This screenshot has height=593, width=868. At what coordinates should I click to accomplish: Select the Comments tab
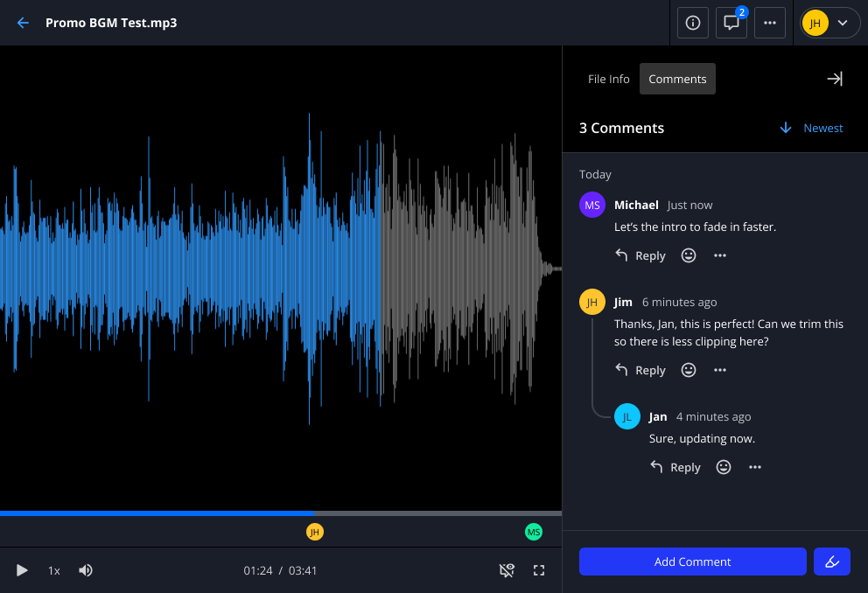pyautogui.click(x=677, y=79)
